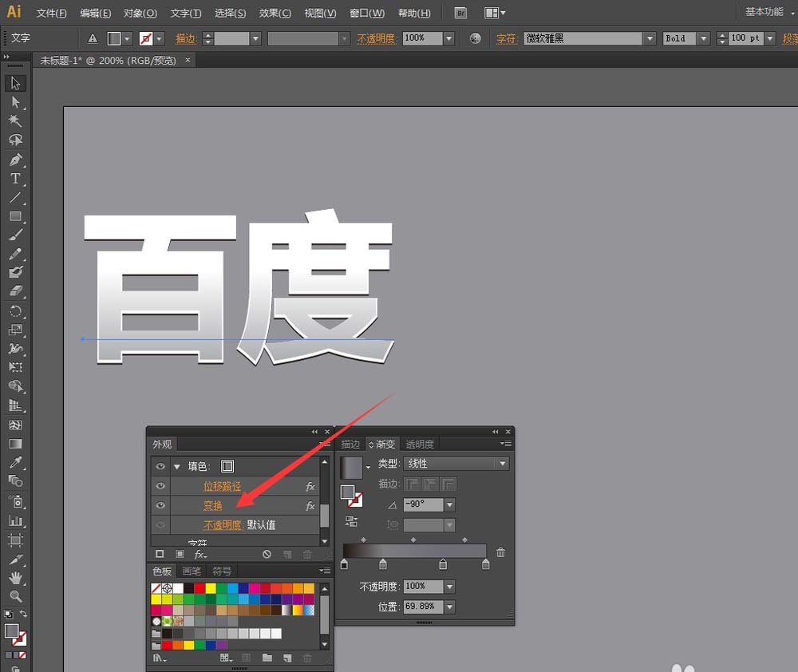This screenshot has width=798, height=672.
Task: Click the gradient angle input field
Action: pos(423,505)
